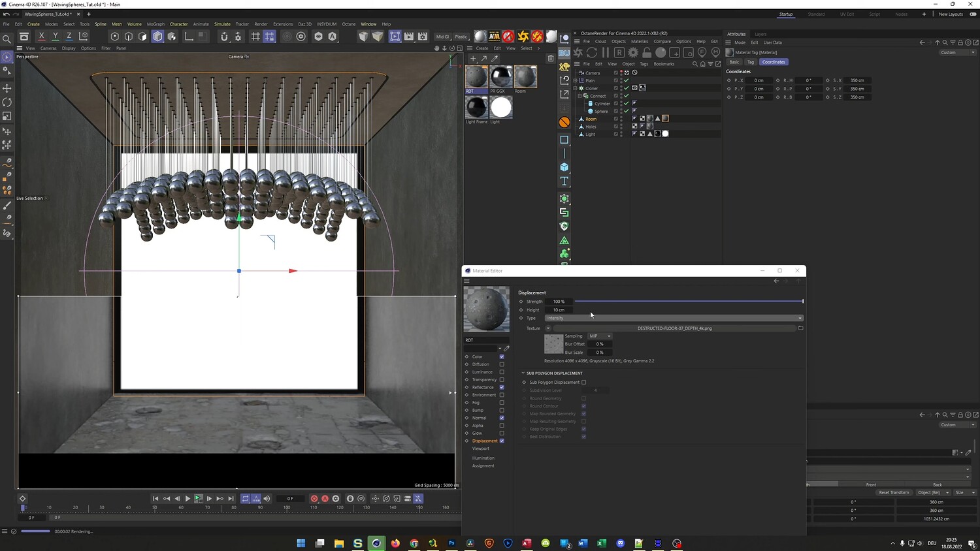Open the Octane menu in main menubar
The image size is (980, 551).
(349, 24)
